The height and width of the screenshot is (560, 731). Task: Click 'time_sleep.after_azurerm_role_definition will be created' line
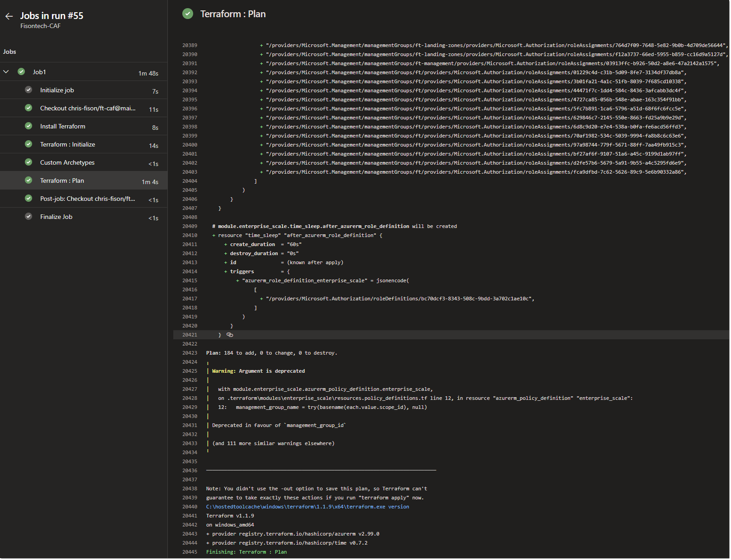point(335,226)
